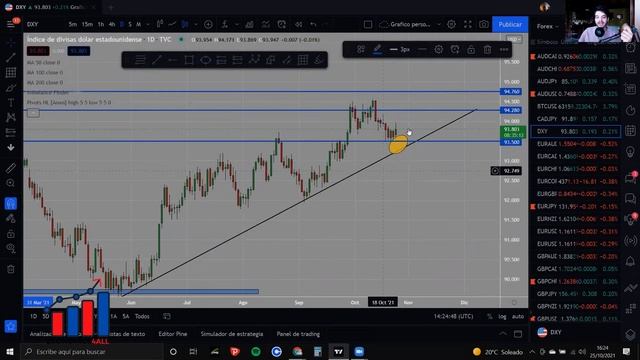Screen dimensions: 640x360
Task: Select the 1D date range
Action: pos(33,316)
